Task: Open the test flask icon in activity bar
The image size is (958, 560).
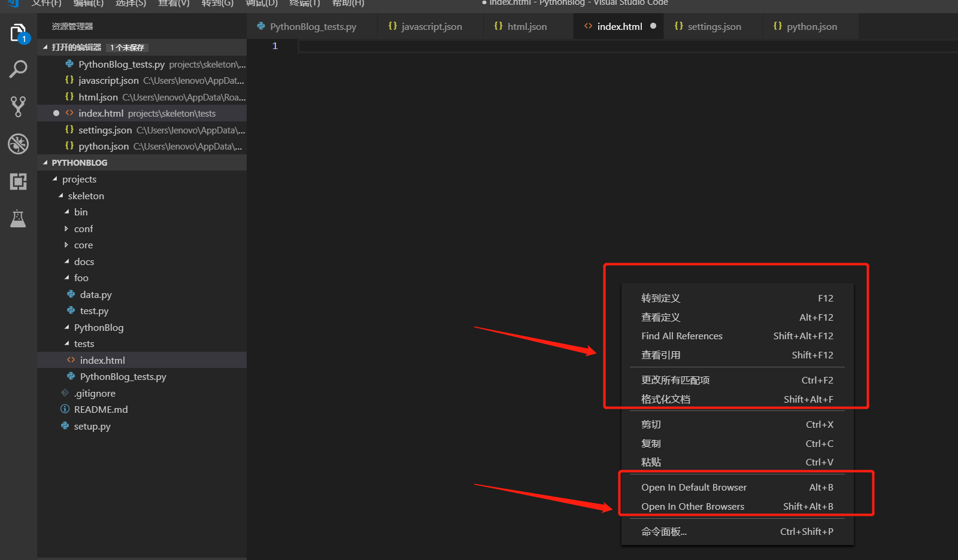Action: point(18,218)
